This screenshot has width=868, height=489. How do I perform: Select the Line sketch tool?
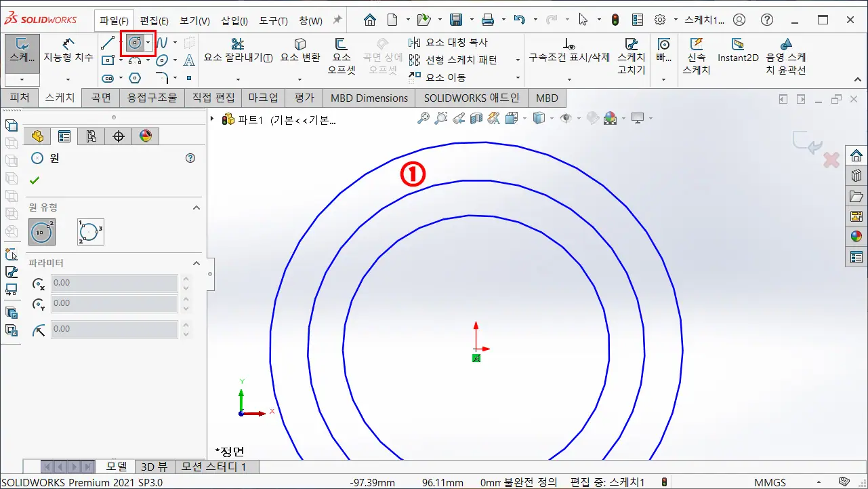pyautogui.click(x=108, y=43)
